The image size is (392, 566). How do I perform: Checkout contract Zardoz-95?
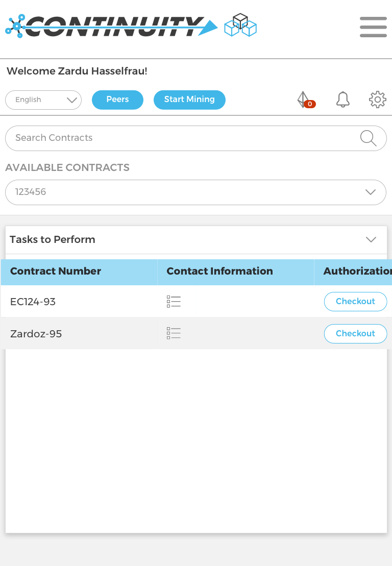[x=356, y=334]
